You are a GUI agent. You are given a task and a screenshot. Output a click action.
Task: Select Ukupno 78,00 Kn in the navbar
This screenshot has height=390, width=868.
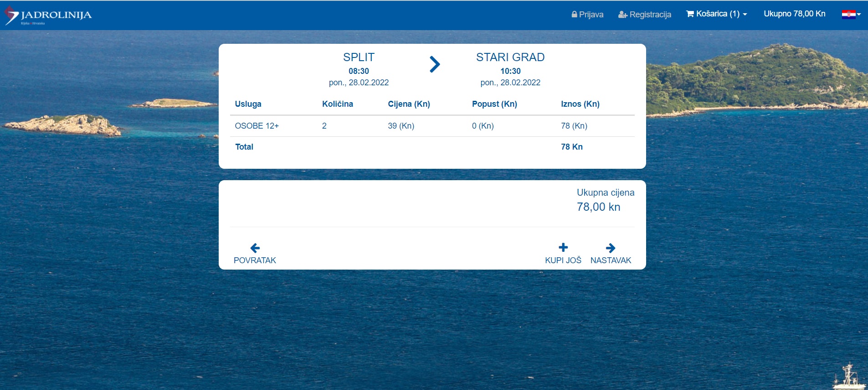click(794, 14)
